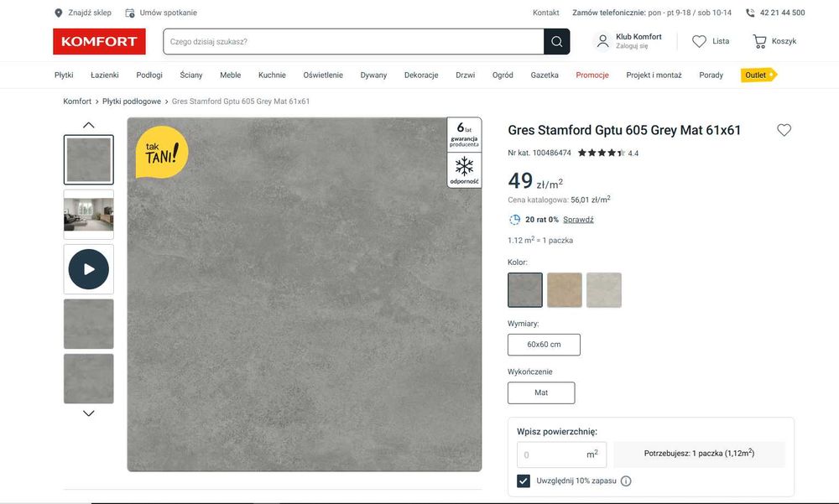Click the KOMFORT logo

pyautogui.click(x=99, y=41)
